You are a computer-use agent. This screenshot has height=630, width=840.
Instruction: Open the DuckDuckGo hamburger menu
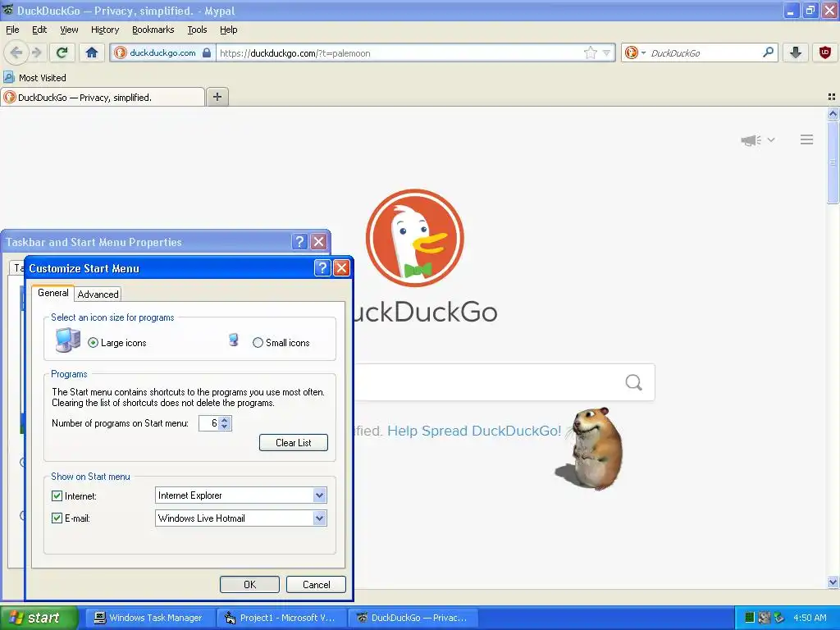click(807, 139)
